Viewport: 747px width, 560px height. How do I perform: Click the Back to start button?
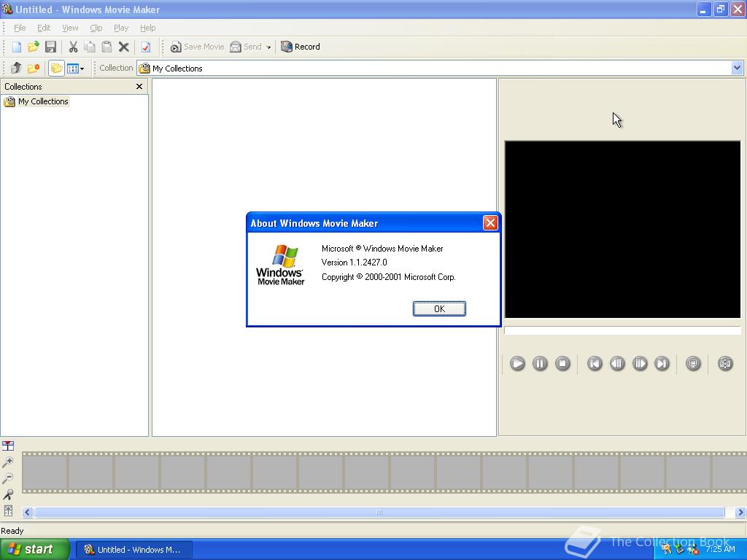tap(595, 364)
